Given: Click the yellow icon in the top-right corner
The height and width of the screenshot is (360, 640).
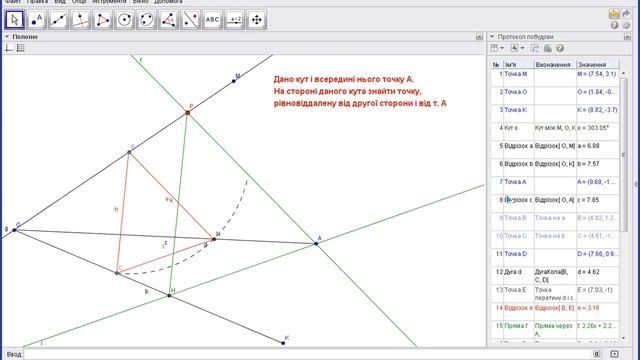Looking at the screenshot, I should pyautogui.click(x=614, y=13).
